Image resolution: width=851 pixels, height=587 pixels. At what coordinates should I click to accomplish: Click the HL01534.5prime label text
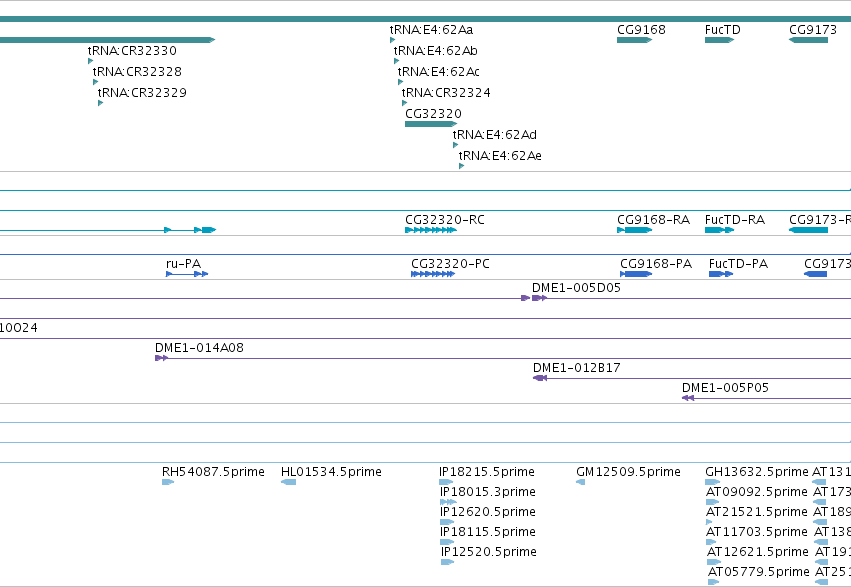[x=331, y=471]
